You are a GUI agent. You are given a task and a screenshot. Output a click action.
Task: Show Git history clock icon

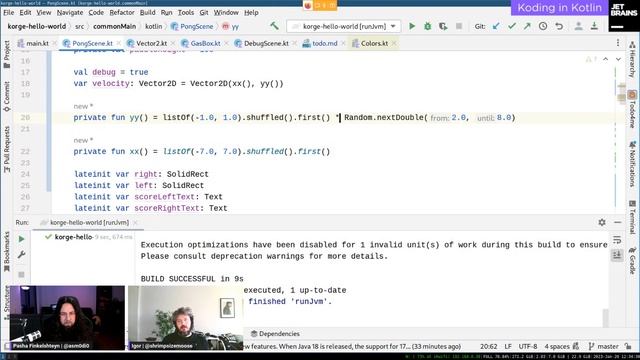pos(543,26)
